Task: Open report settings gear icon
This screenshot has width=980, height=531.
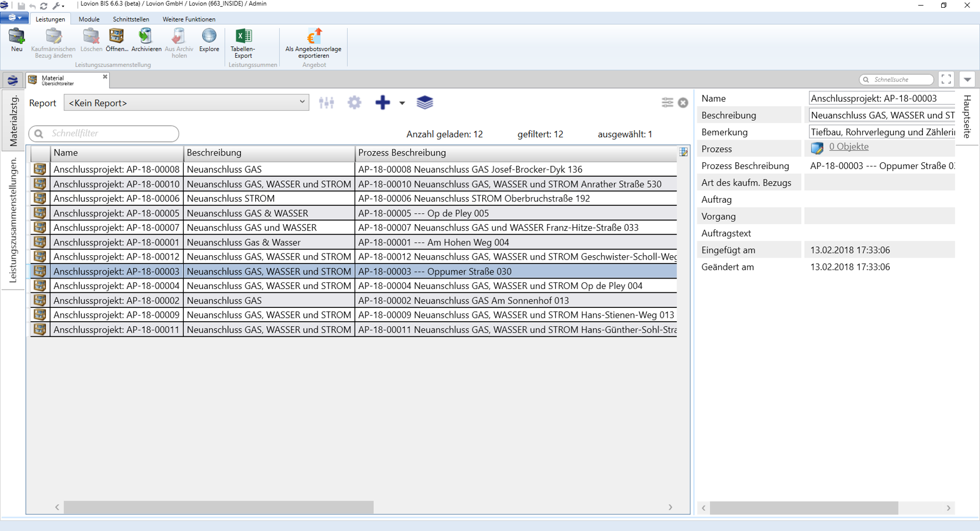Action: [354, 102]
